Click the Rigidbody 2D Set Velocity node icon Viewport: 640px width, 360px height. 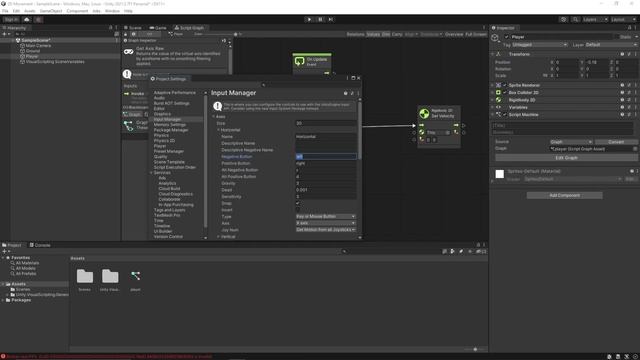click(424, 113)
